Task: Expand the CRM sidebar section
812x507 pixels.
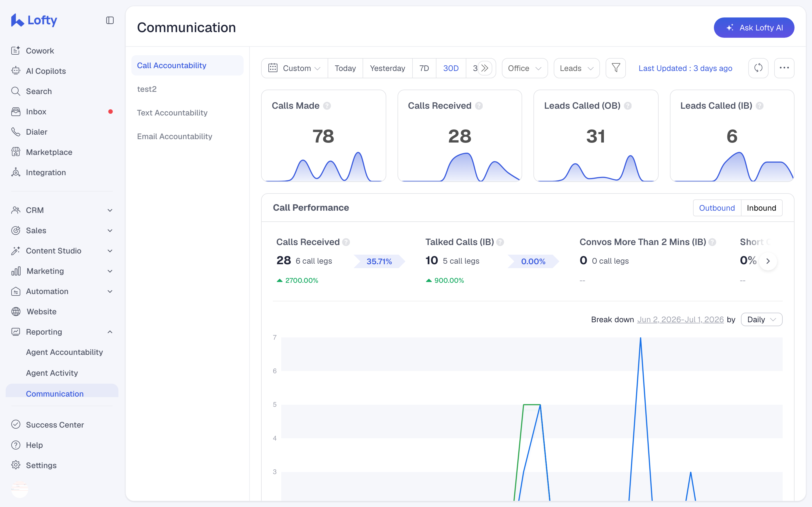Action: click(62, 210)
